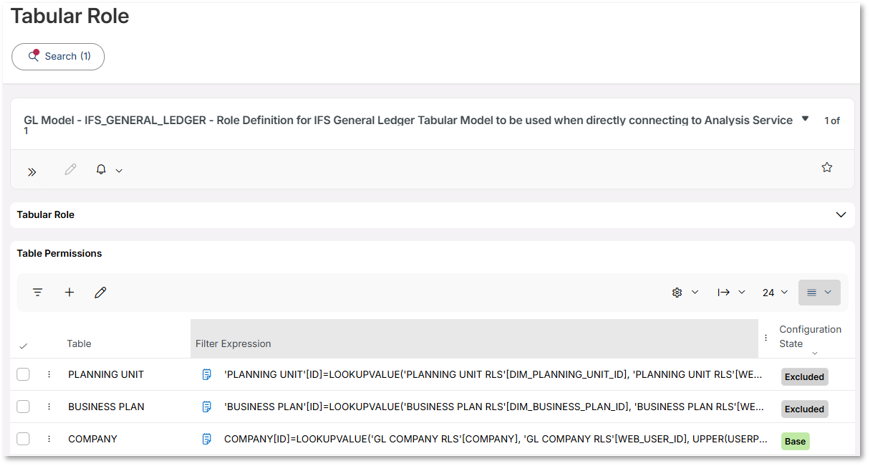
Task: Click the PLANNING UNIT filter expression text
Action: [x=493, y=375]
